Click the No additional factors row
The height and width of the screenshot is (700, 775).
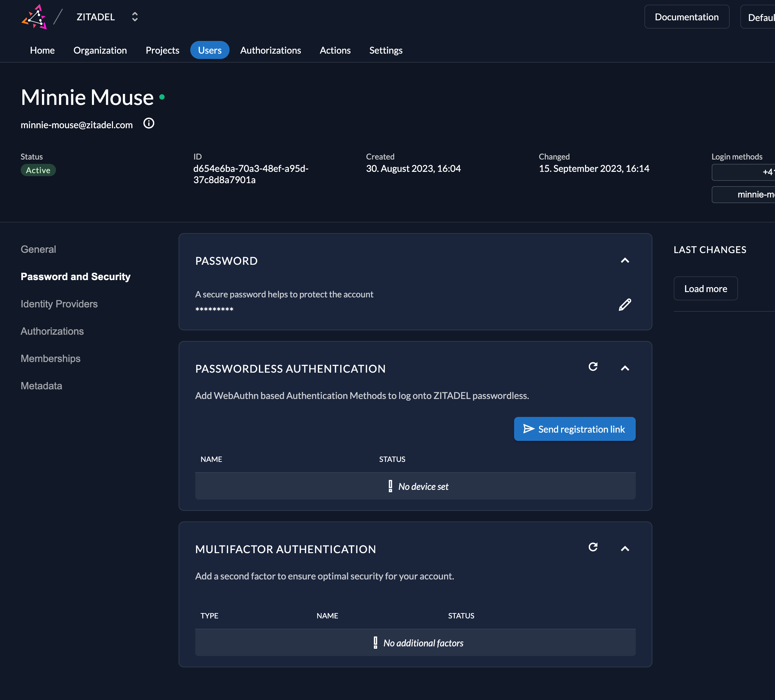point(415,642)
